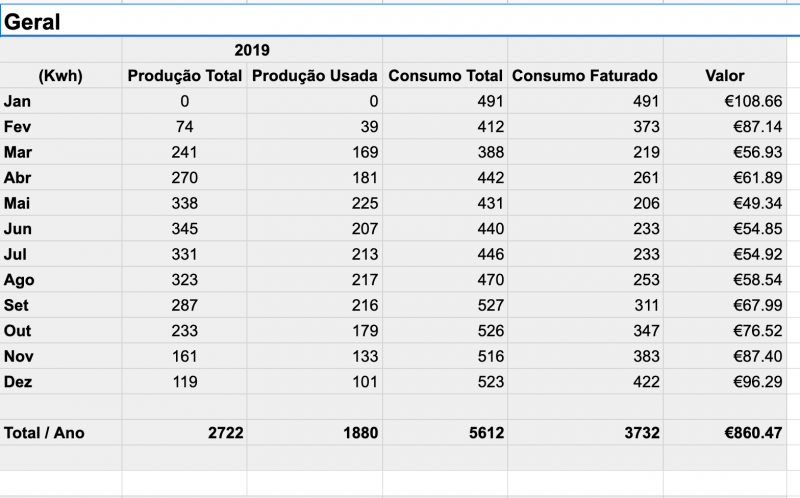The image size is (800, 498).
Task: Click the Mar consumo total 388 cell
Action: [445, 152]
